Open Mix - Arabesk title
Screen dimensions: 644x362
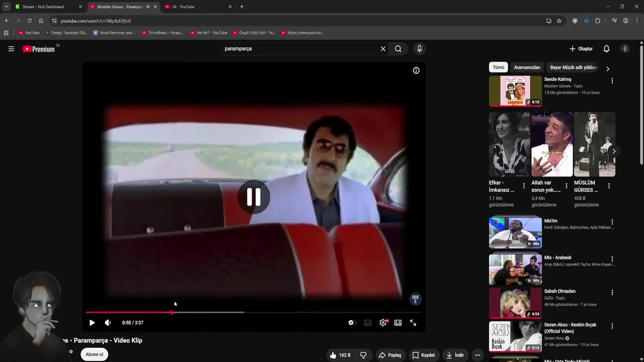(x=557, y=257)
